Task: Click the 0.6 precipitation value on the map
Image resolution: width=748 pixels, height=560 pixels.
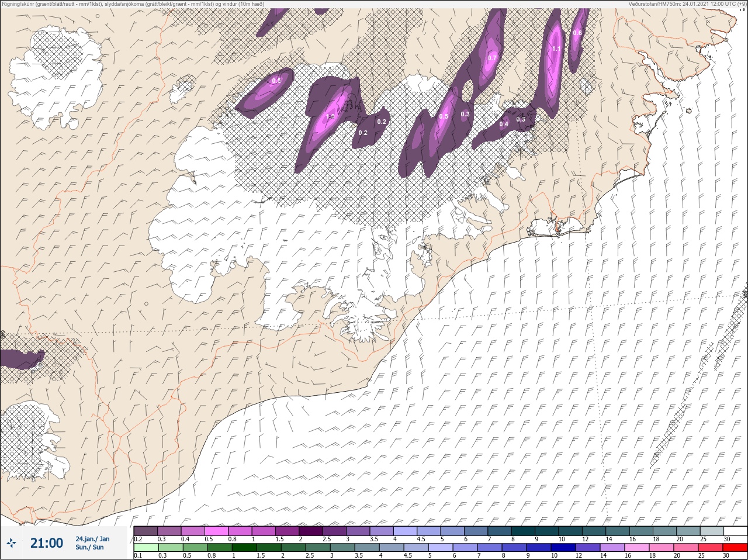Action: click(x=577, y=33)
